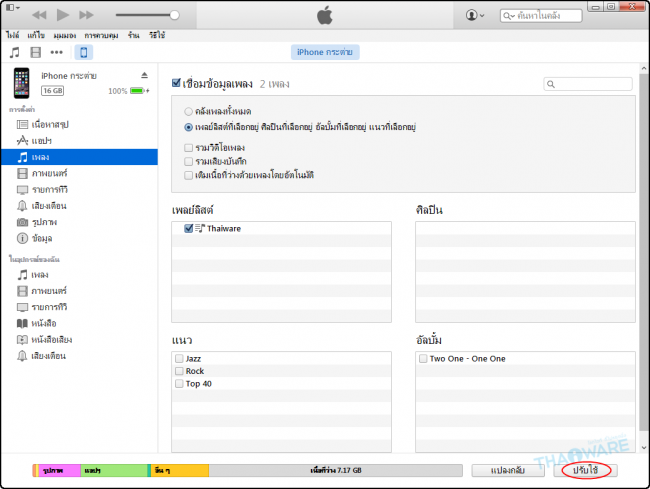
Task: Open the ไฟล์ menu
Action: pos(12,35)
